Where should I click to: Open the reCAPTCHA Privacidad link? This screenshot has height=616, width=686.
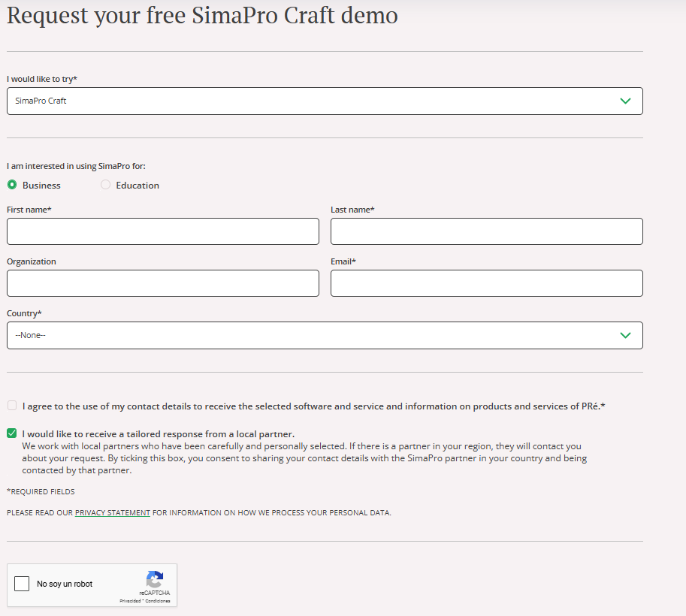click(130, 601)
